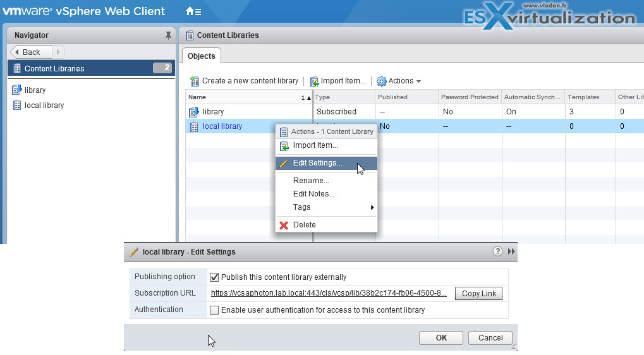Open the 'local library' link in table
This screenshot has height=355, width=644.
(222, 126)
